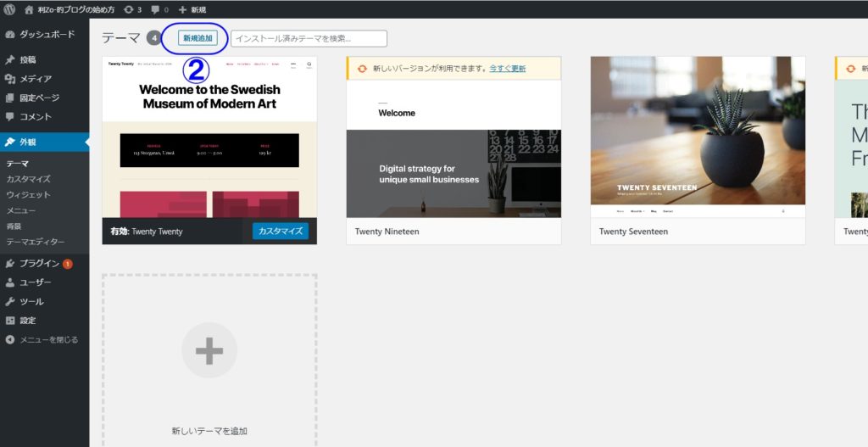
Task: Select the Twenty Seventeen theme thumbnail
Action: [x=698, y=136]
